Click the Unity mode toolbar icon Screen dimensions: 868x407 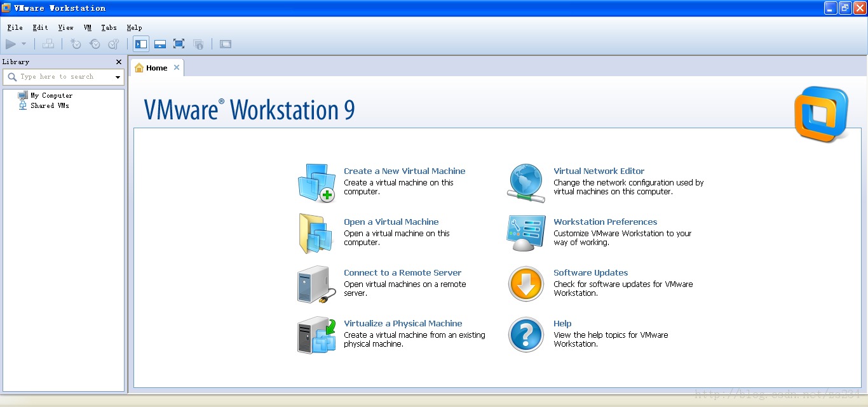(x=198, y=44)
